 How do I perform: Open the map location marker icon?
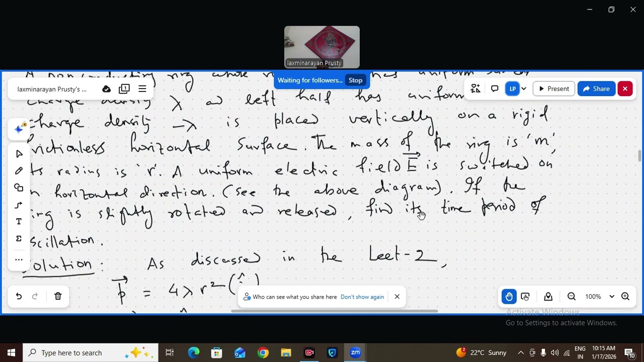click(x=548, y=297)
